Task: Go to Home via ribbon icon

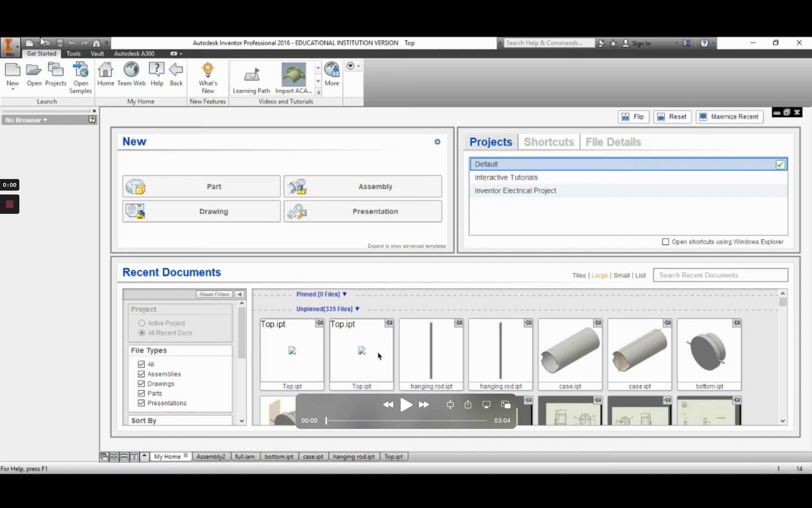Action: point(105,70)
